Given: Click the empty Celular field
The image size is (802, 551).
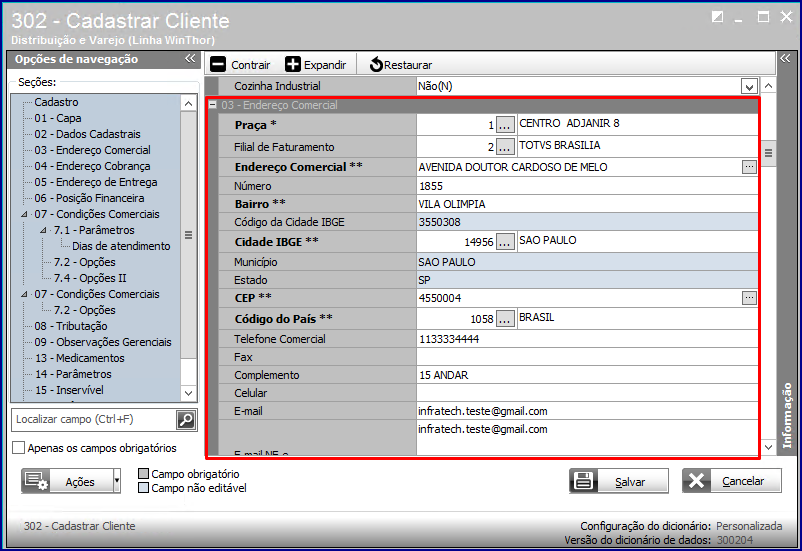Looking at the screenshot, I should point(587,393).
